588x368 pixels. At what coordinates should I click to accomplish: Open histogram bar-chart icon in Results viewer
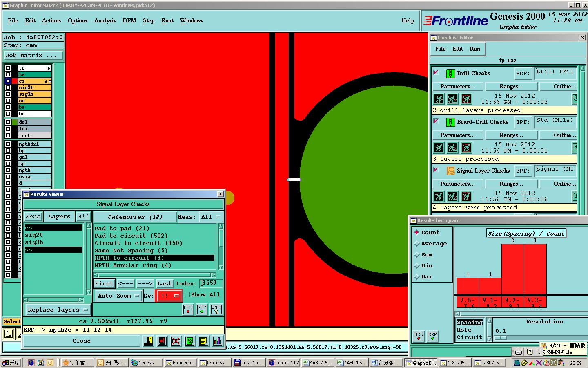(218, 341)
